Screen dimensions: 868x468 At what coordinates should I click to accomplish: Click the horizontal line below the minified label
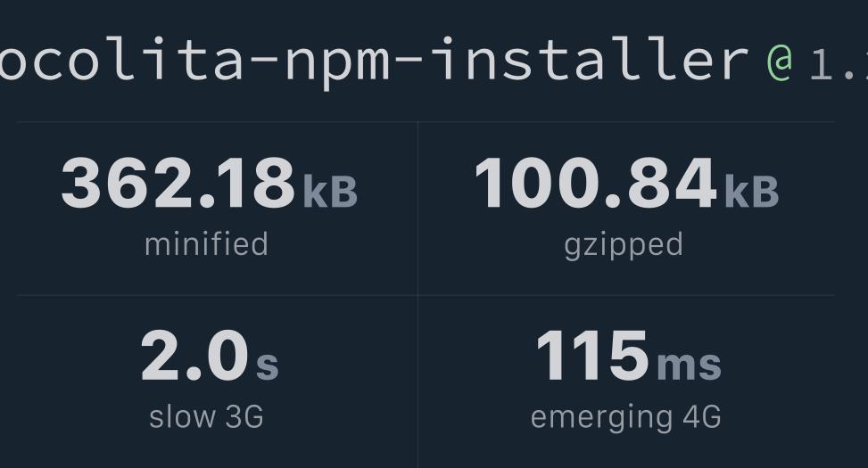217,295
